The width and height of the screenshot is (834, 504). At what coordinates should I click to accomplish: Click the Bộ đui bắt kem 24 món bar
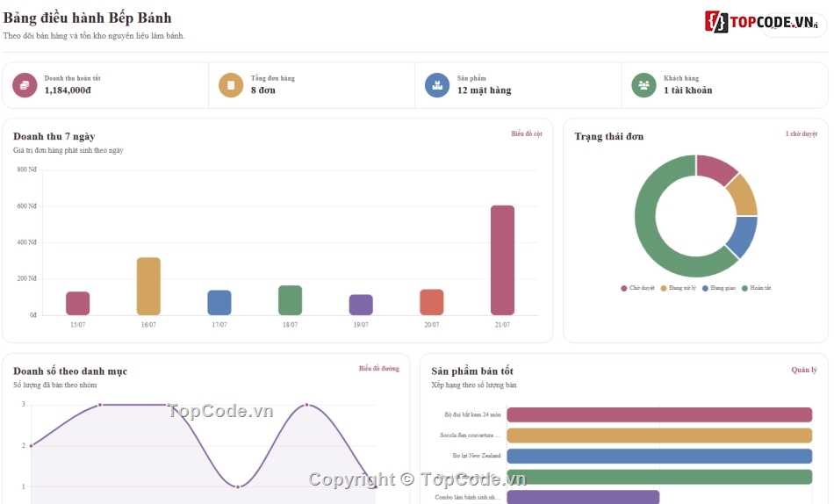click(659, 414)
